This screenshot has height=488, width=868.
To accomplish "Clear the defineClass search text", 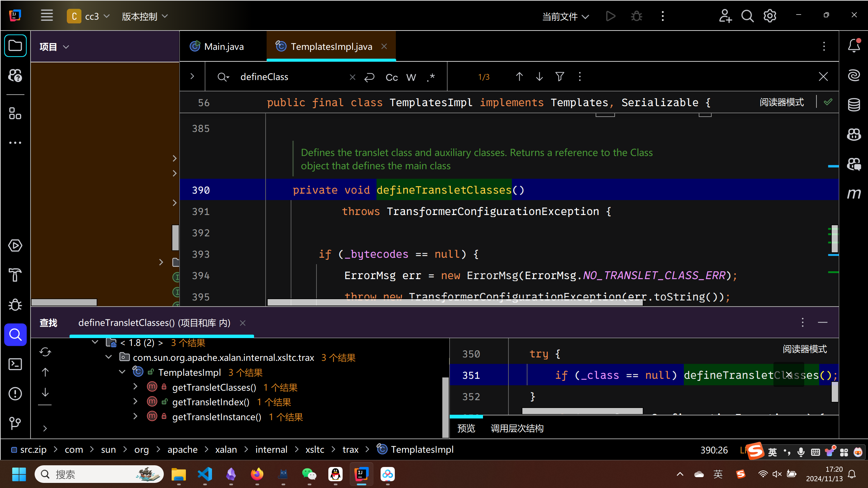I will tap(352, 77).
